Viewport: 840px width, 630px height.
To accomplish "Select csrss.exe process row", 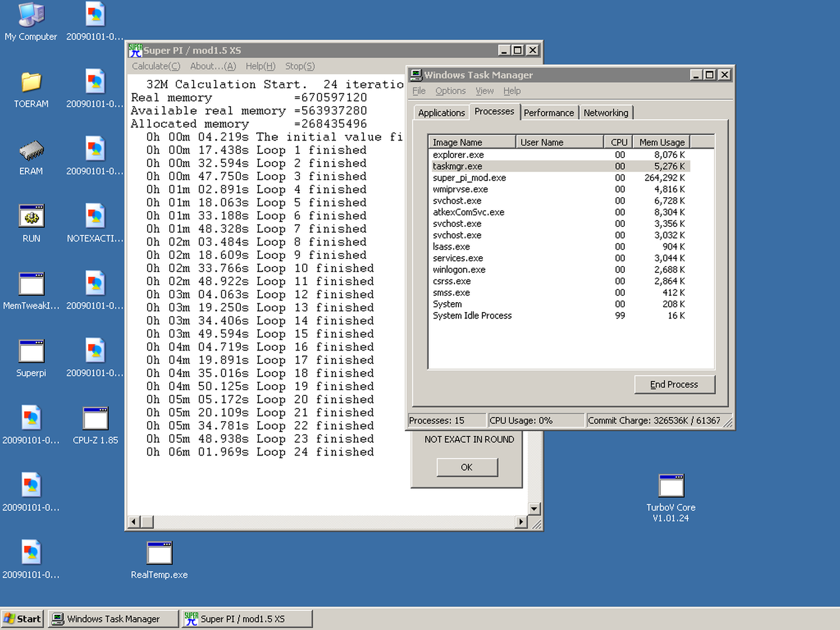I will (x=560, y=281).
